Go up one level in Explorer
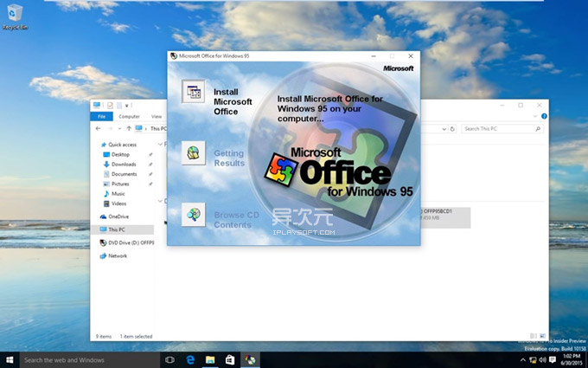Screen dimensions: 588x368 (x=129, y=128)
